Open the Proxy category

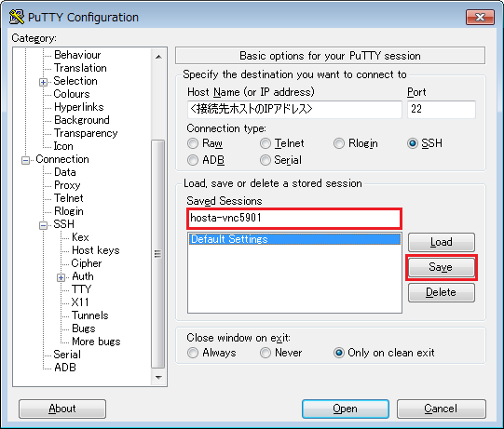point(67,185)
